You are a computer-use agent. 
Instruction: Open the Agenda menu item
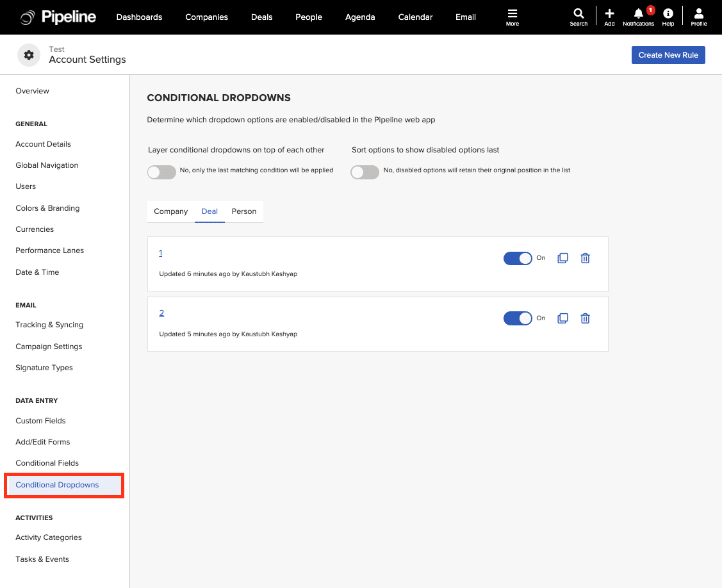(360, 17)
